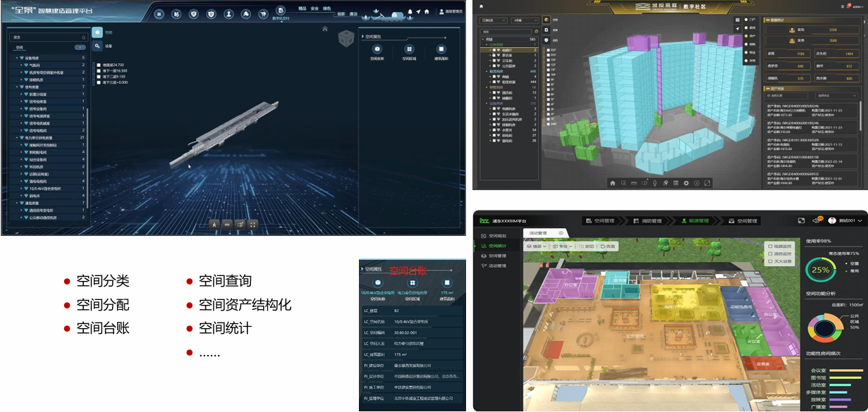Open the notification bell in 全景 platform header
The height and width of the screenshot is (412, 868).
410,11
